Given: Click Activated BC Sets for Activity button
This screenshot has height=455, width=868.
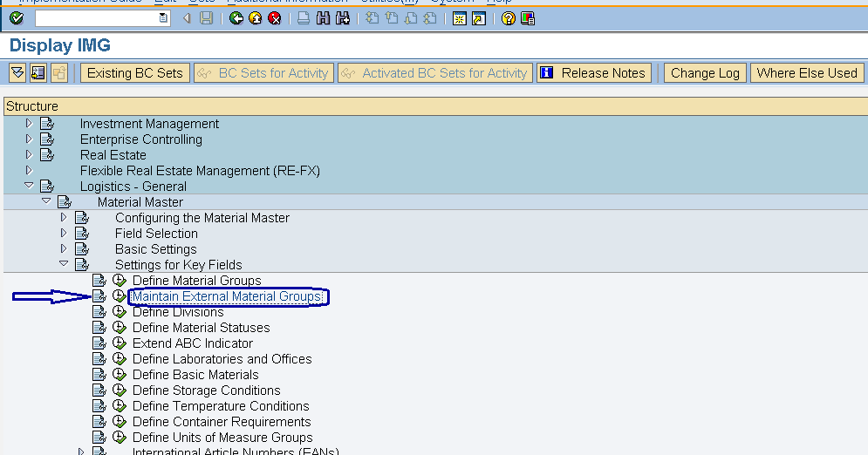Looking at the screenshot, I should (435, 73).
